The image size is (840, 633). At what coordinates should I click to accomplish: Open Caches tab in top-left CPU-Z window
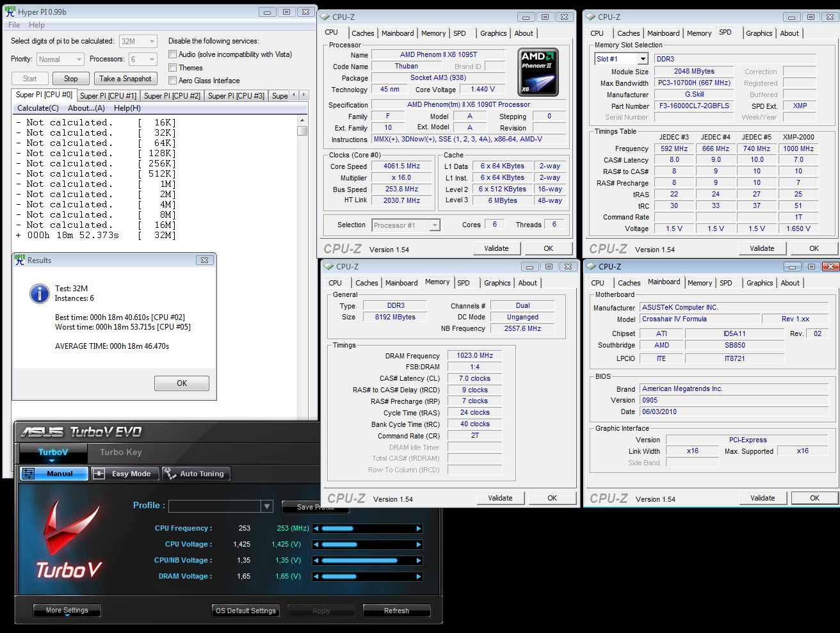pyautogui.click(x=362, y=33)
